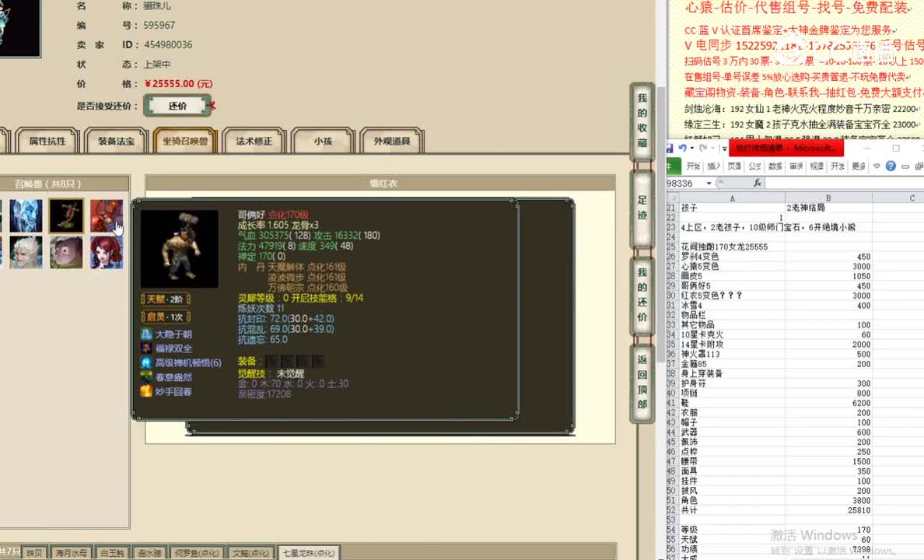Select the first summon beast thumbnail
Image resolution: width=924 pixels, height=560 pixels.
[26, 216]
